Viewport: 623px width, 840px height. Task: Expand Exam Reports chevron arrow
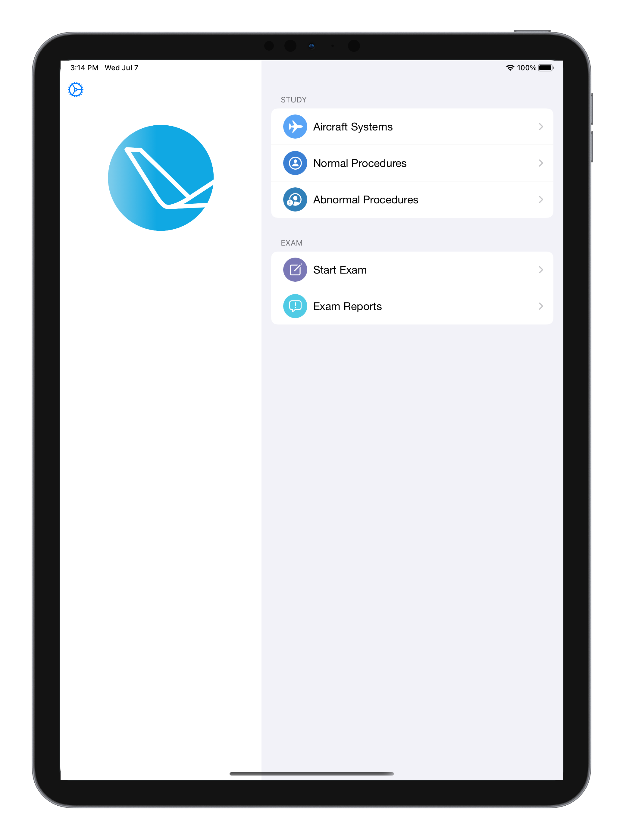point(540,306)
